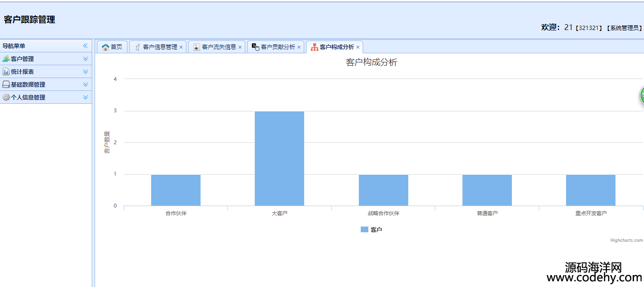Screen dimensions: 644x287
Task: Click the blue 客户 legend color swatch
Action: click(365, 229)
